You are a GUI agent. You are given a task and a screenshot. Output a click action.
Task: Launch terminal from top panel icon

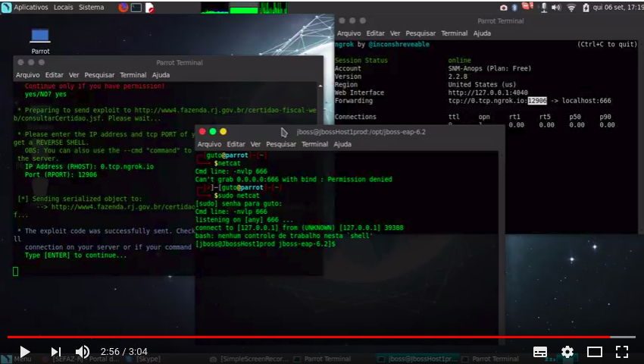(x=136, y=8)
